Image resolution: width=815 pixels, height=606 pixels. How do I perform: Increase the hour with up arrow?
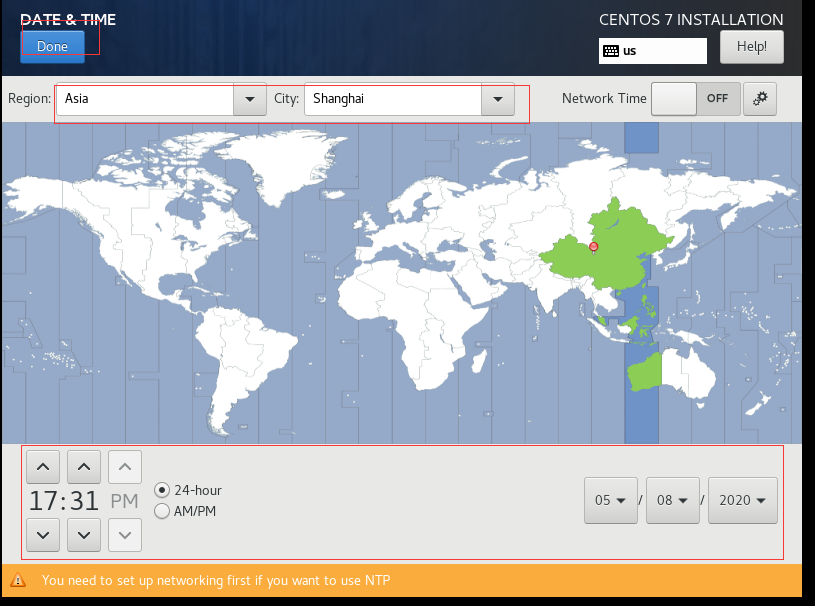(43, 467)
